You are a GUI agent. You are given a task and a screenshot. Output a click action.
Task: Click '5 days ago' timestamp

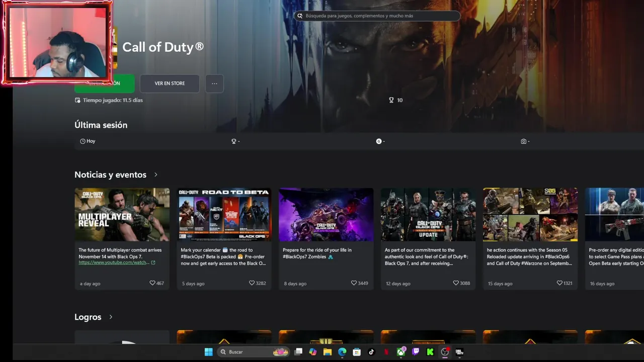pos(193,284)
